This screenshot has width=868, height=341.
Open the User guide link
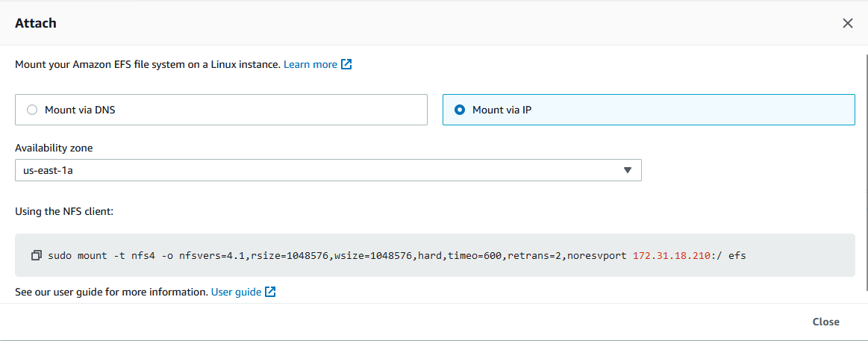coord(236,292)
